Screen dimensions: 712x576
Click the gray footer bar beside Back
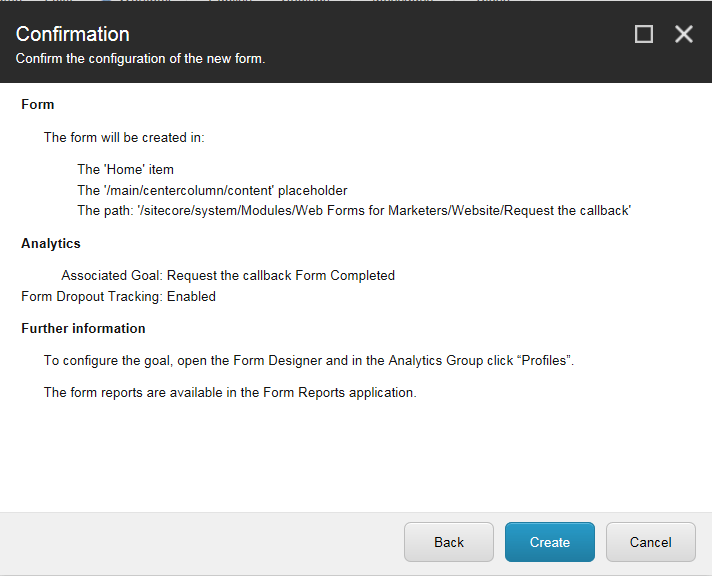[200, 542]
